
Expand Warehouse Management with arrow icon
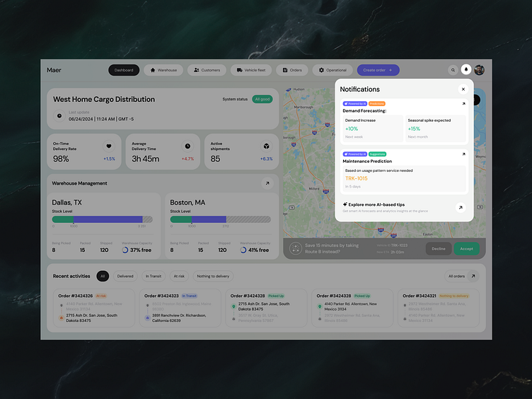267,183
